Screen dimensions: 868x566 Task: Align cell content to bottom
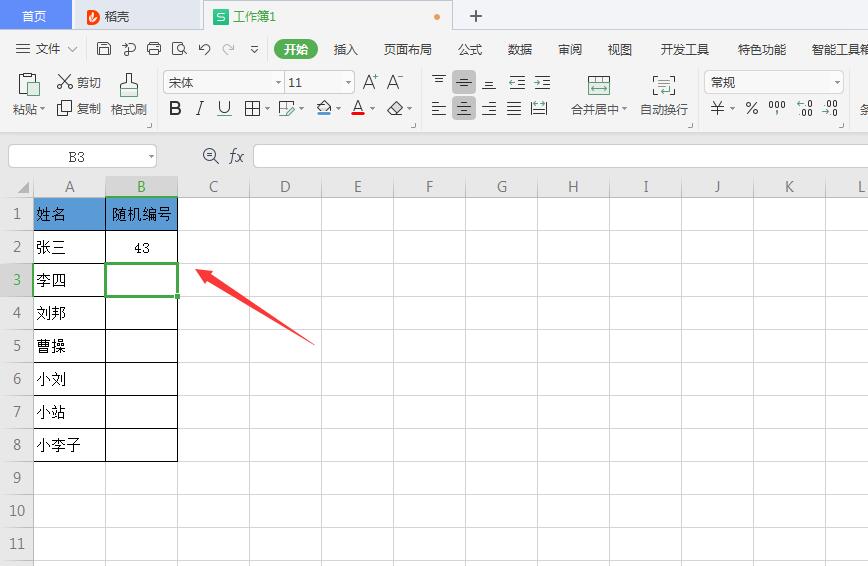click(x=489, y=83)
